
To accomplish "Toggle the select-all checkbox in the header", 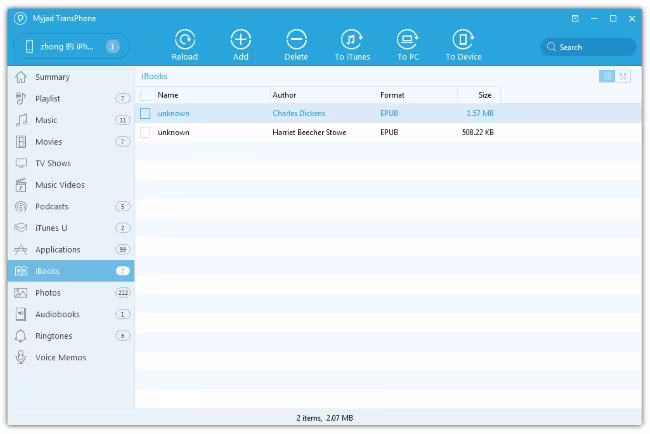I will tap(145, 95).
